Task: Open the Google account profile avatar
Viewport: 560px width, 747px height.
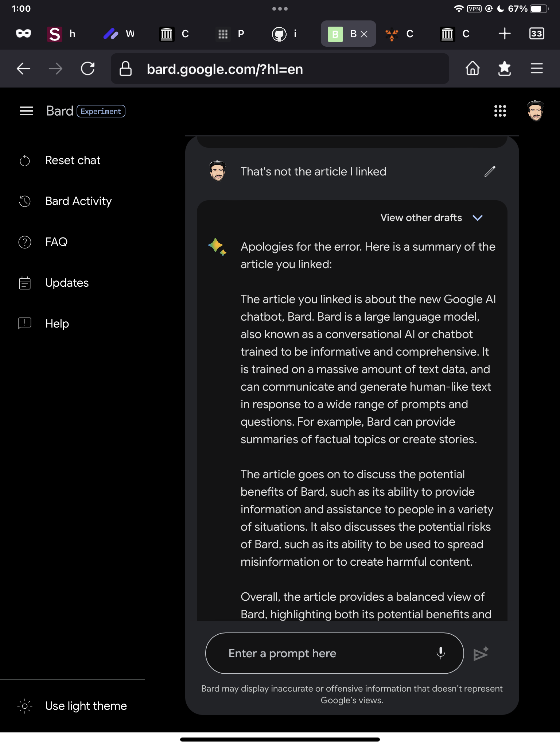Action: click(x=535, y=111)
